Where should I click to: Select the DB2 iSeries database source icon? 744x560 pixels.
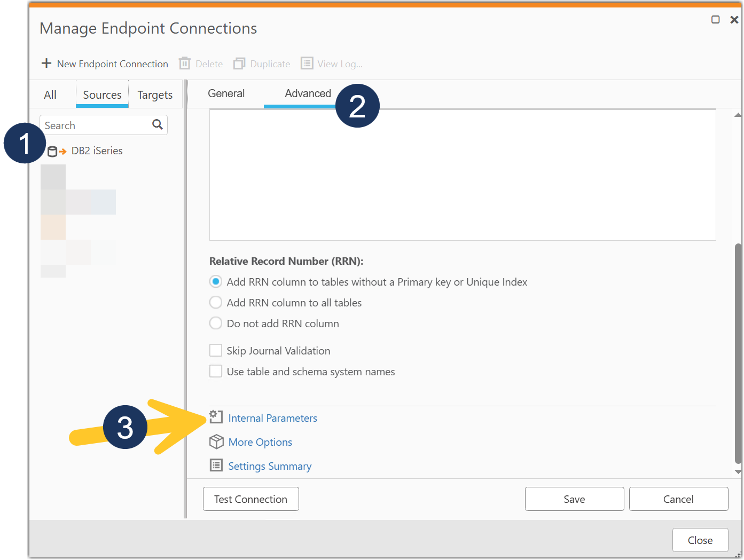(x=53, y=151)
